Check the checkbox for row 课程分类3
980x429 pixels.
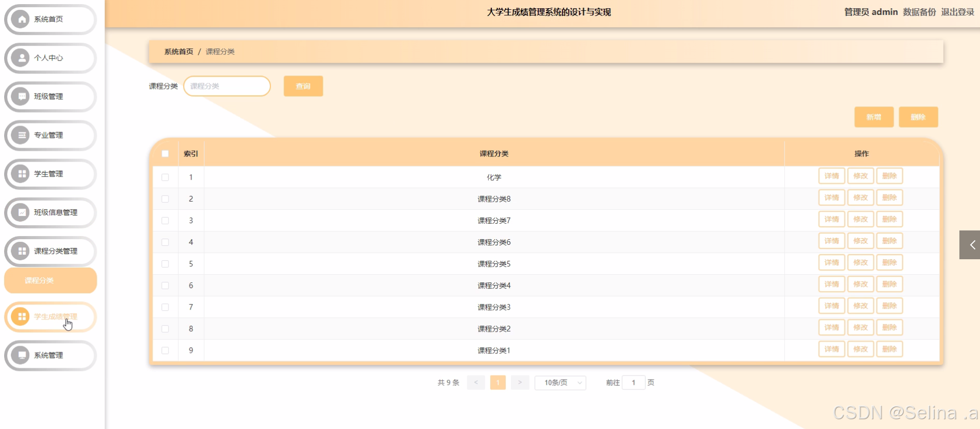coord(165,307)
